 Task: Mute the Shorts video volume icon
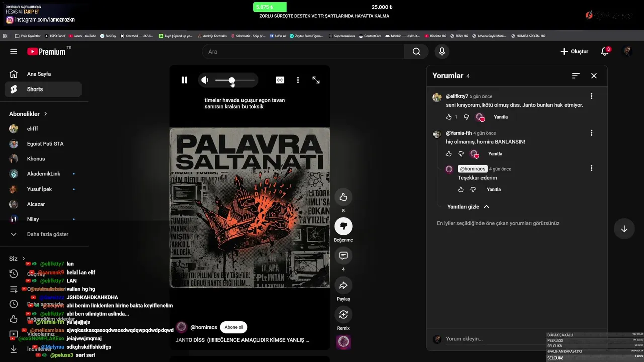pyautogui.click(x=205, y=80)
